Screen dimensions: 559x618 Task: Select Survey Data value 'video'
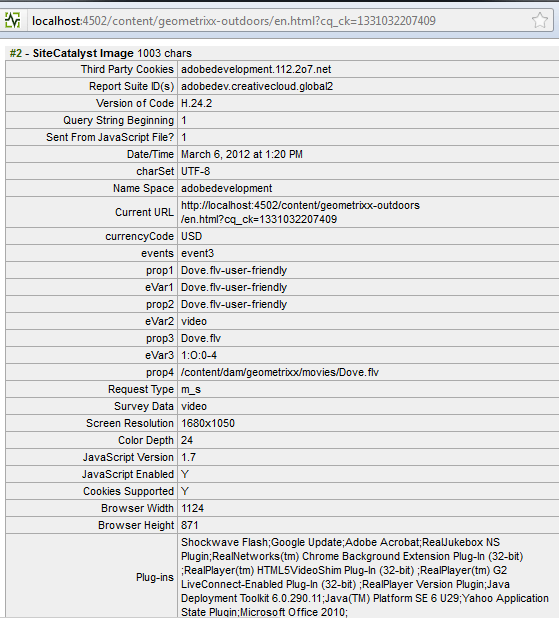pyautogui.click(x=194, y=406)
